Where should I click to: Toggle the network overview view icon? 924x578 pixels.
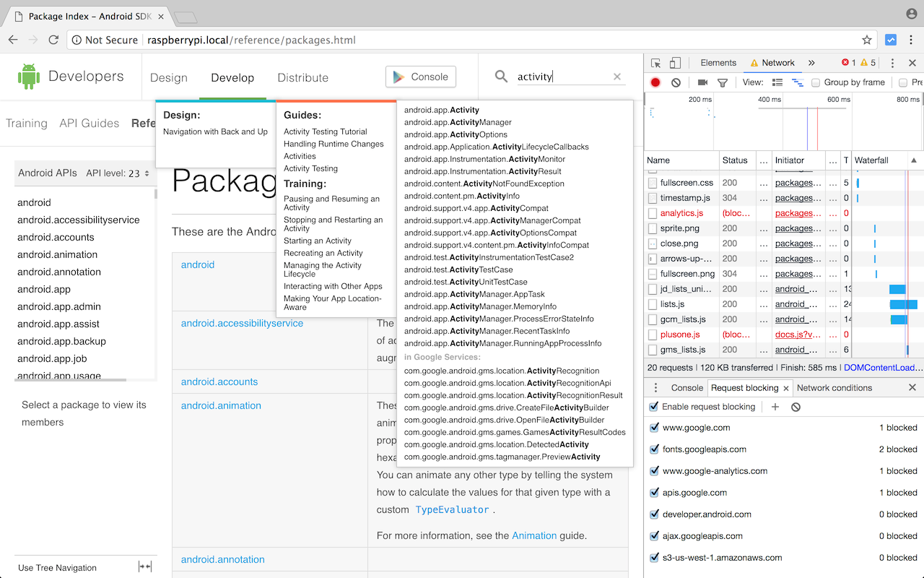pos(798,82)
